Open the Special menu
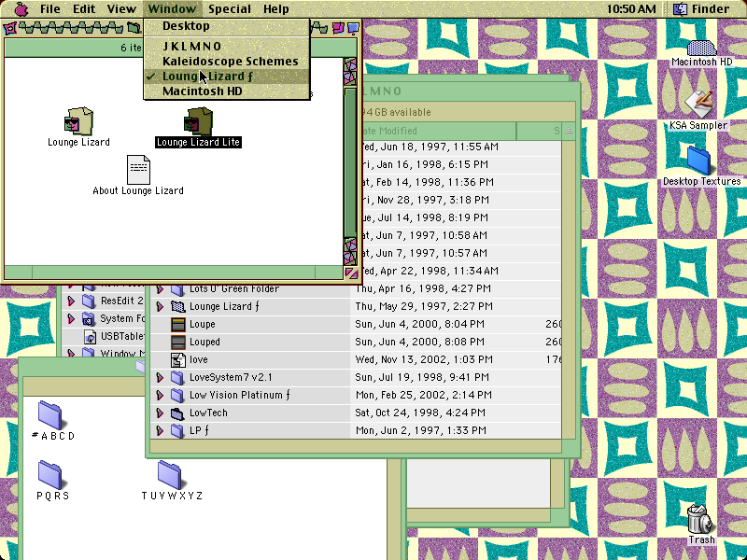Screen dimensions: 747x560 coord(230,9)
